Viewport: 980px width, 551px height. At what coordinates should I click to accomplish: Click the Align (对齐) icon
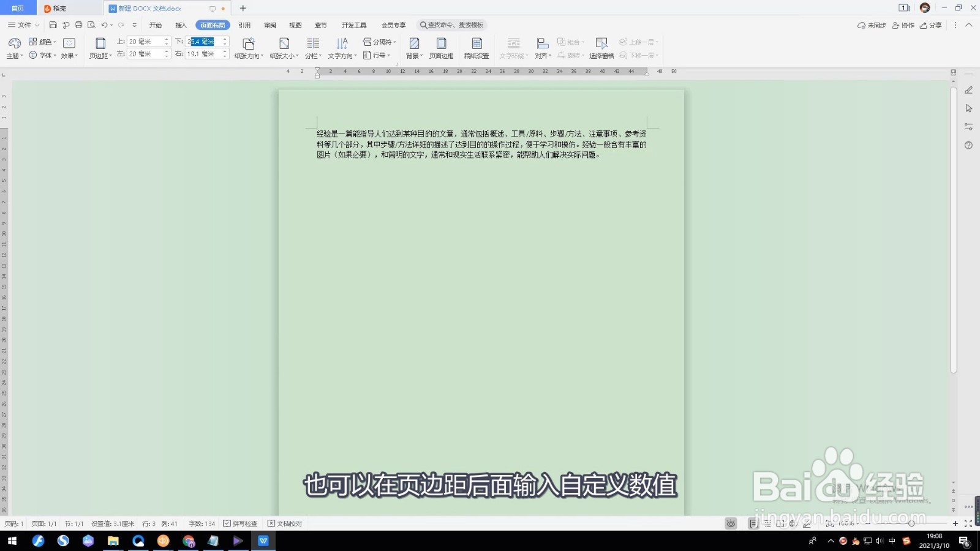tap(542, 43)
